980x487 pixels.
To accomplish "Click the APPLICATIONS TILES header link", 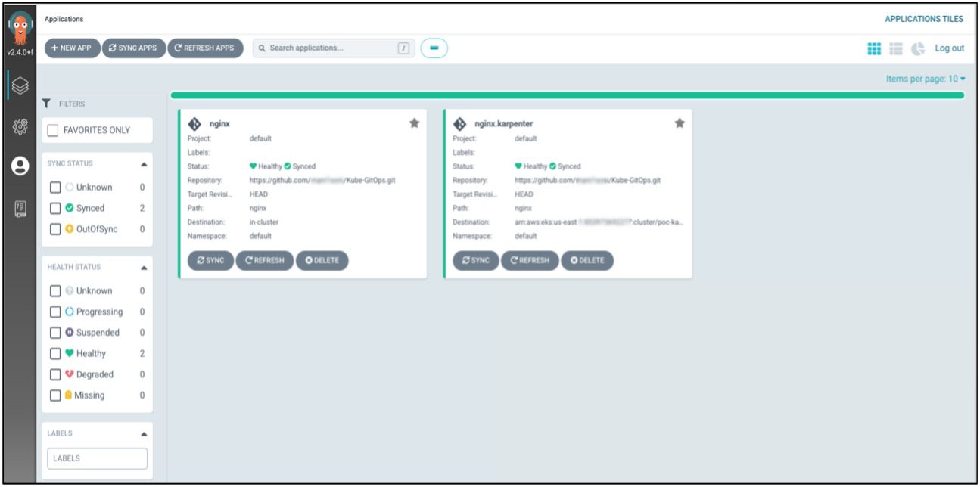I will pos(925,19).
